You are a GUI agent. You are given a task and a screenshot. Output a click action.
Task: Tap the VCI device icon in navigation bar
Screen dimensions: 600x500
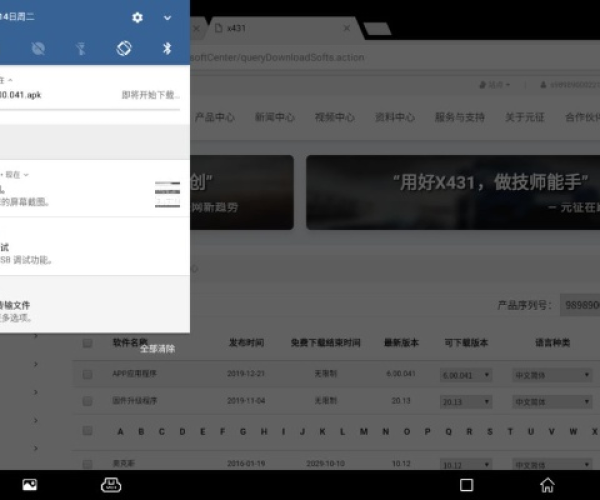(111, 485)
